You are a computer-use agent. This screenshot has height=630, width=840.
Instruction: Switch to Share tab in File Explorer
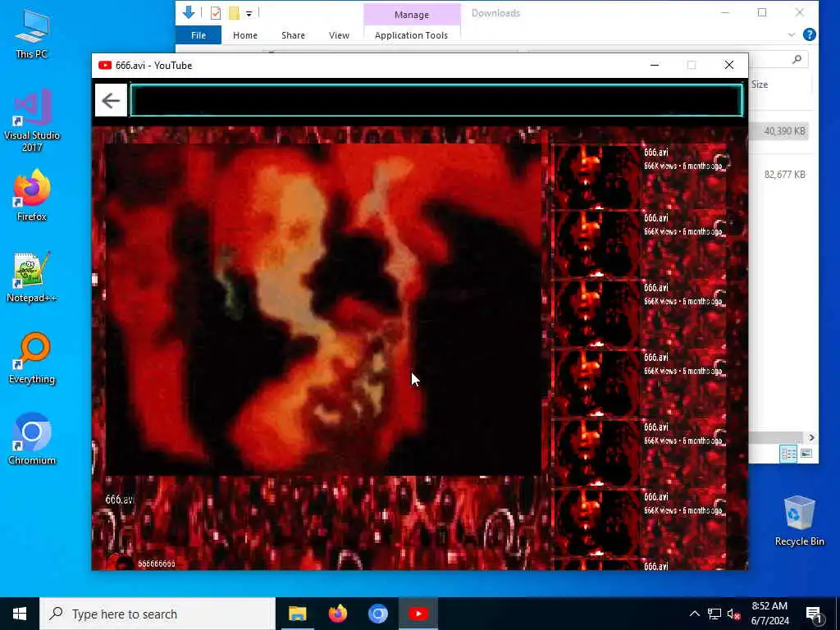(x=293, y=35)
